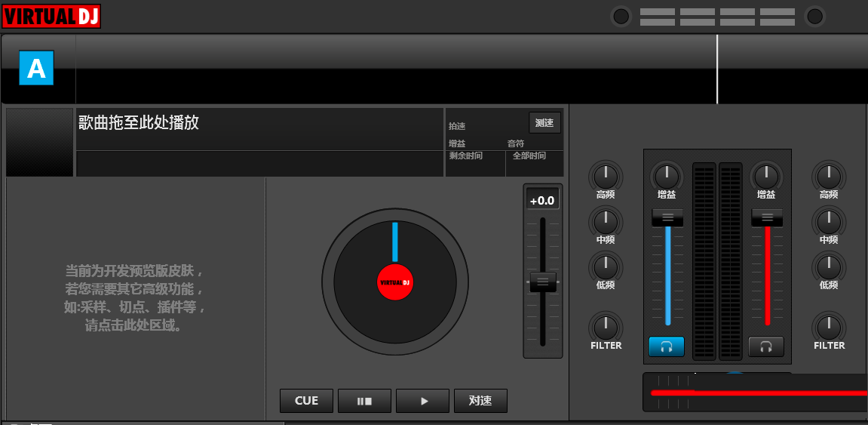The image size is (868, 425).
Task: Click the 测速 tempo tap button
Action: pos(544,122)
